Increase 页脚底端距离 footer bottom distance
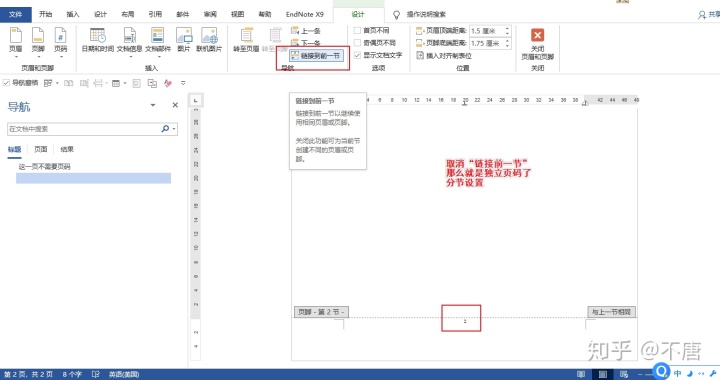The image size is (720, 380). click(x=507, y=41)
